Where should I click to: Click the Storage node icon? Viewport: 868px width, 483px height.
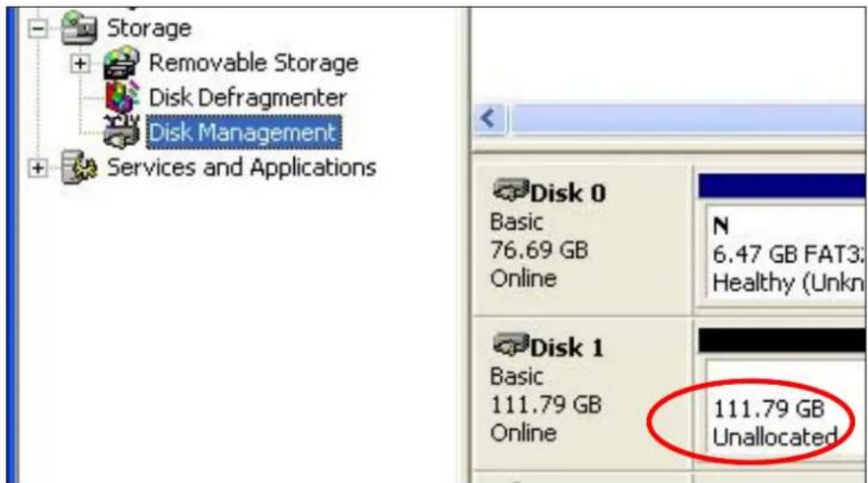[x=79, y=28]
